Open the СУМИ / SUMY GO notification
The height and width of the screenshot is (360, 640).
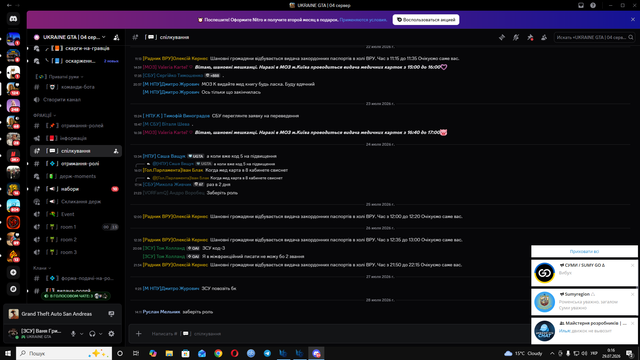click(x=584, y=273)
